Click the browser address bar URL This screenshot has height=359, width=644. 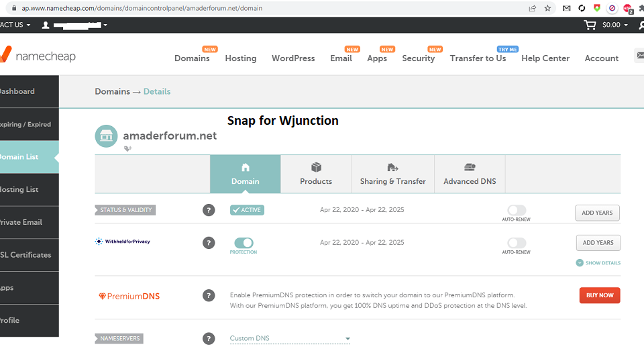tap(142, 8)
